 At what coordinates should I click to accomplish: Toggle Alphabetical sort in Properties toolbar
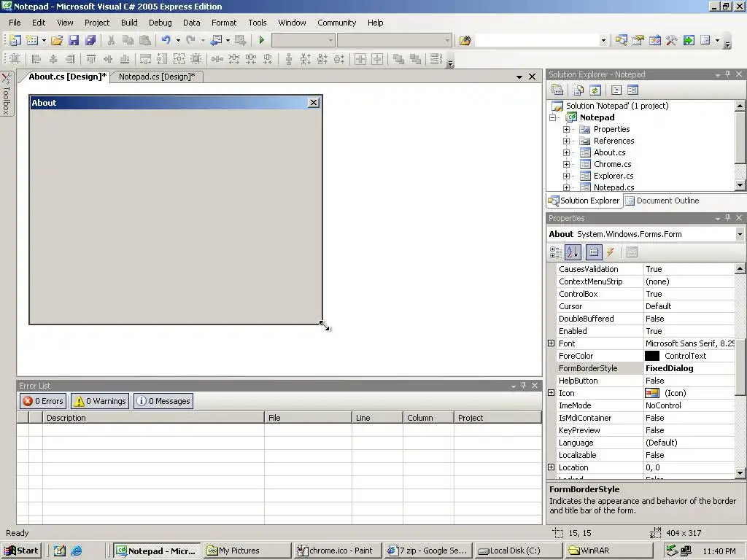click(x=573, y=252)
